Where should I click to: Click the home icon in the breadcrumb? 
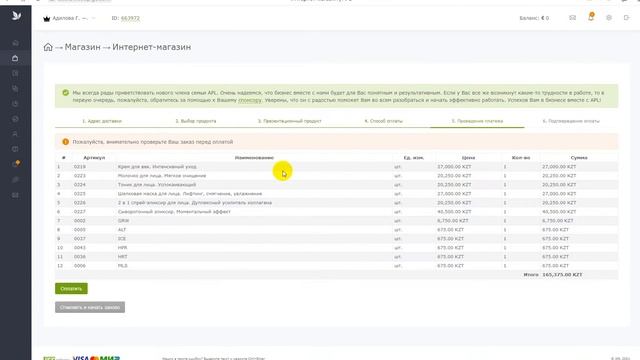[x=48, y=47]
